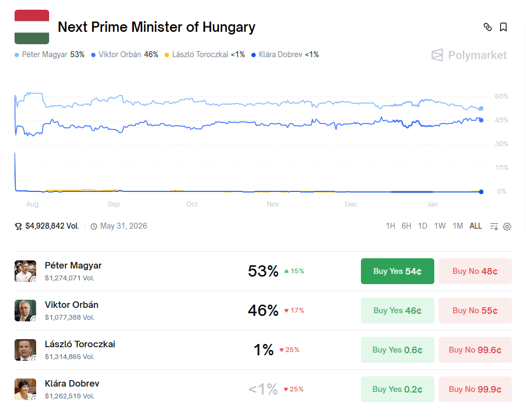Select the ALL time range
This screenshot has height=420, width=526.
tap(475, 226)
